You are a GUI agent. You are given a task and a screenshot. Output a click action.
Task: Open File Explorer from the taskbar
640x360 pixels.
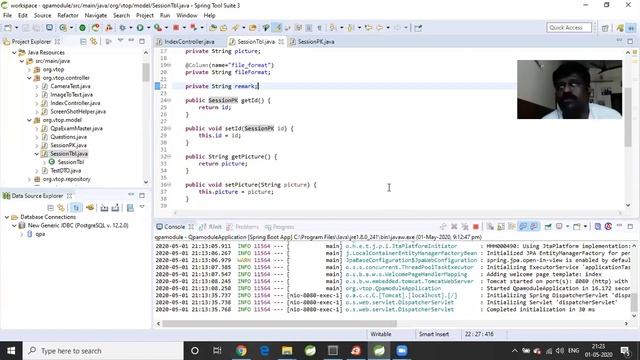(x=287, y=351)
